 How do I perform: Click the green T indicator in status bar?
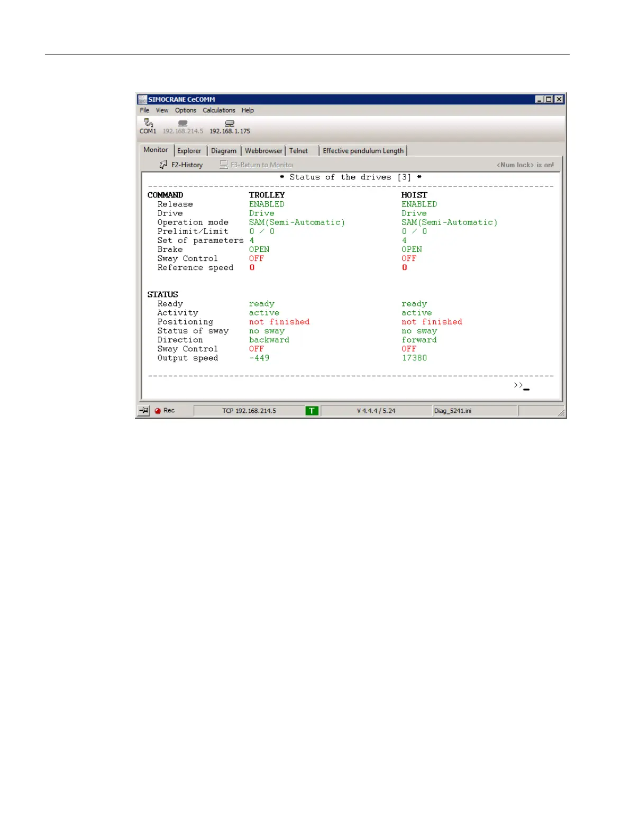click(312, 411)
